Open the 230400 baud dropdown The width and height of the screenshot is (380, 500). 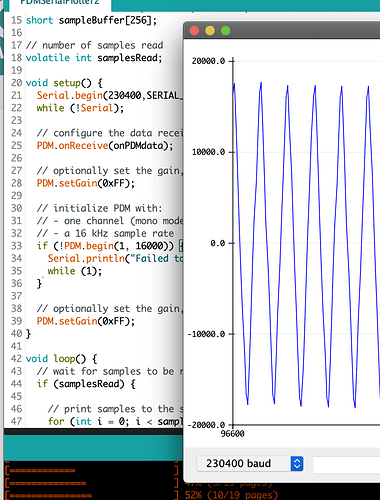[x=250, y=463]
